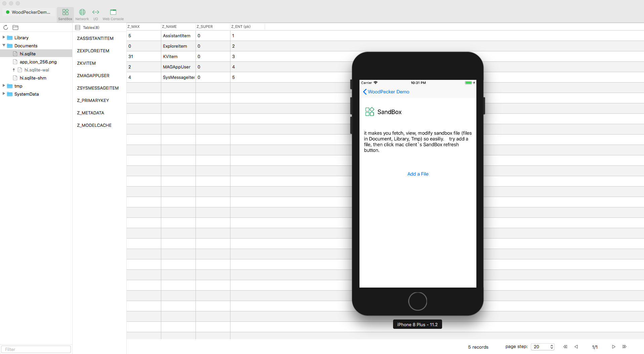Jump to the last records page

625,347
